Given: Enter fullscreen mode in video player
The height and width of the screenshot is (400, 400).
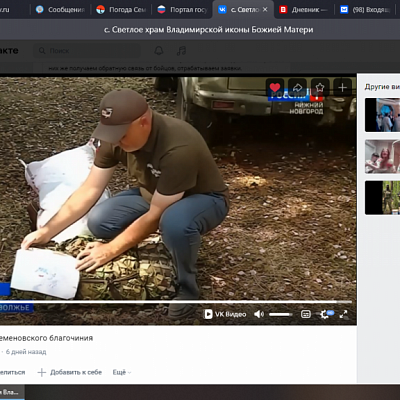Looking at the screenshot, I should point(343,314).
